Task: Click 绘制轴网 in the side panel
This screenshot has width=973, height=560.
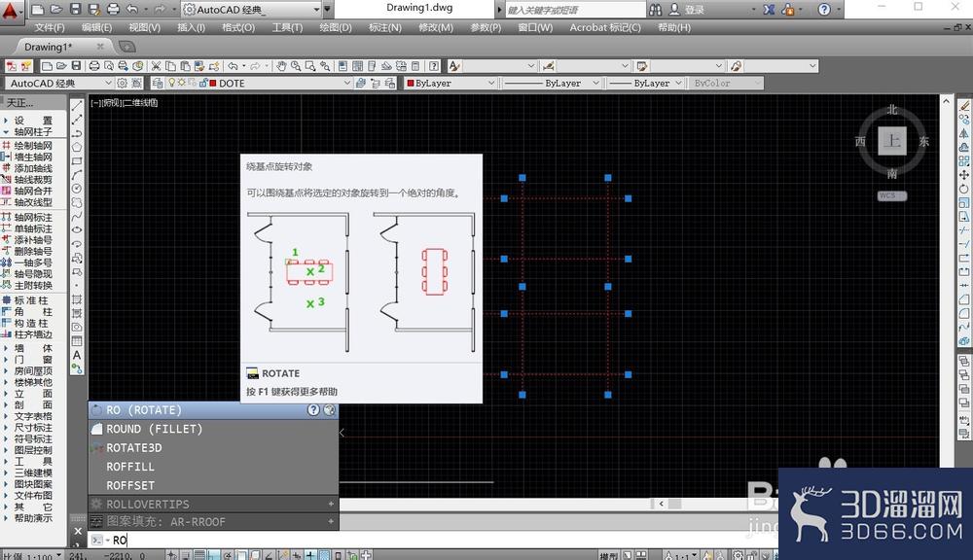Action: 33,145
